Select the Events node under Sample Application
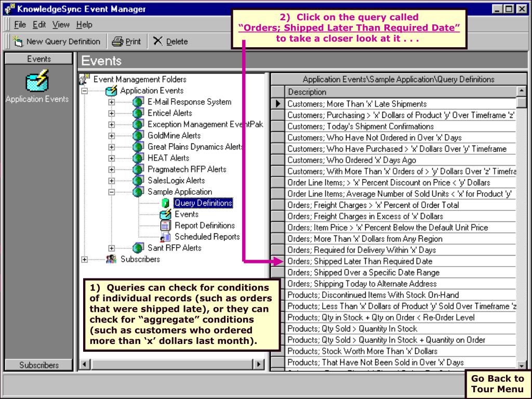The image size is (532, 399). click(x=186, y=214)
